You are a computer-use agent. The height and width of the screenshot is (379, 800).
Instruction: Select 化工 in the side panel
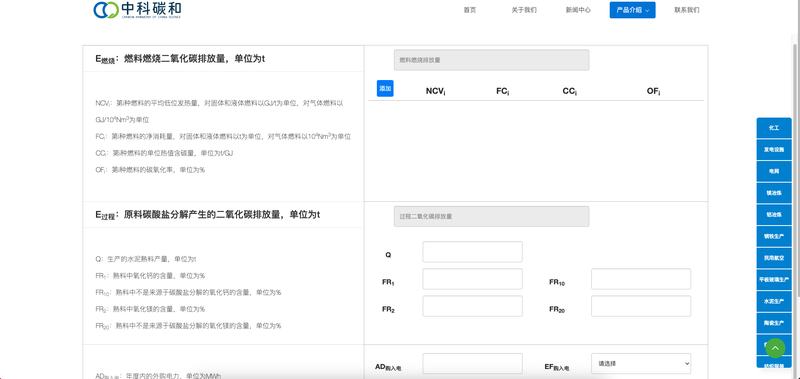click(x=774, y=128)
